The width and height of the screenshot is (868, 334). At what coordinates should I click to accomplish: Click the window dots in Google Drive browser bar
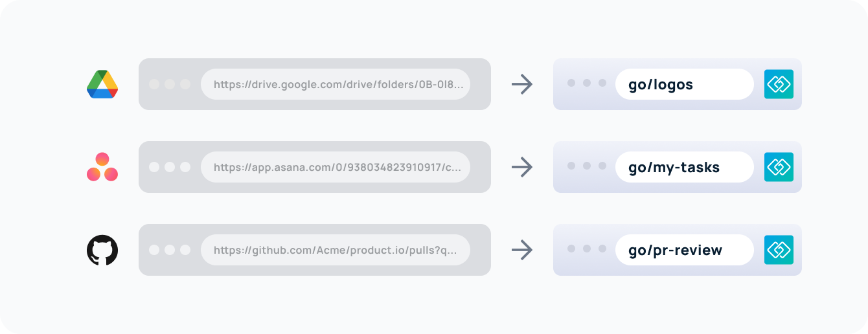coord(170,84)
